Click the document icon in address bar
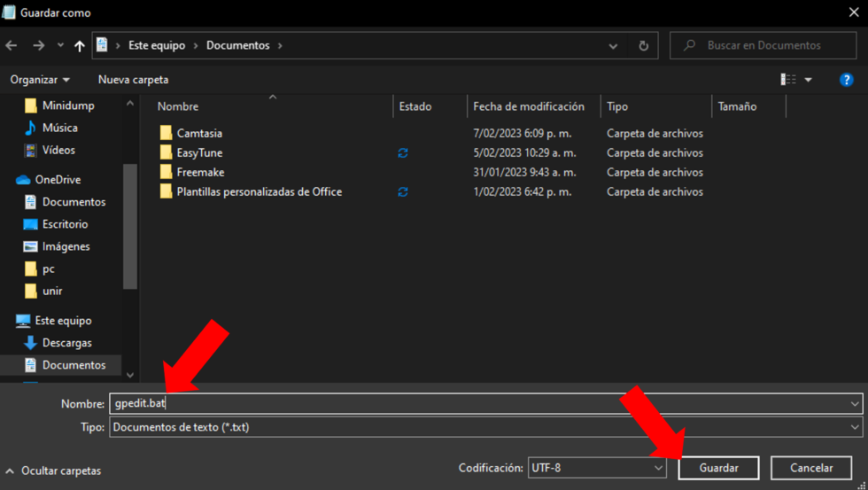This screenshot has width=868, height=490. click(x=102, y=45)
